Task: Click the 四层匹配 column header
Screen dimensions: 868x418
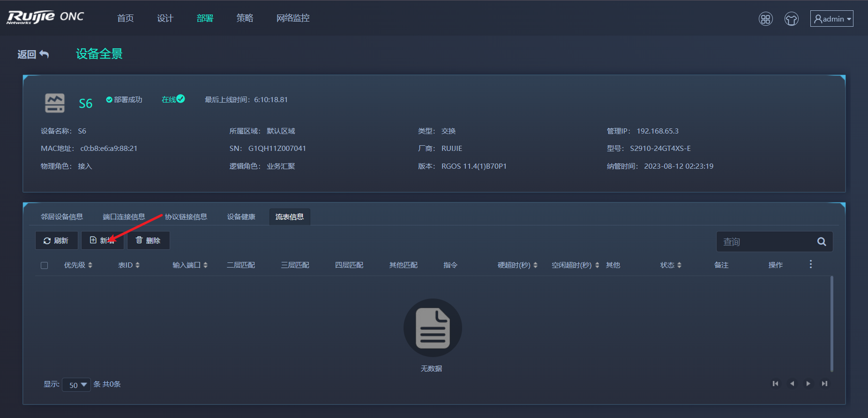Action: click(x=349, y=265)
